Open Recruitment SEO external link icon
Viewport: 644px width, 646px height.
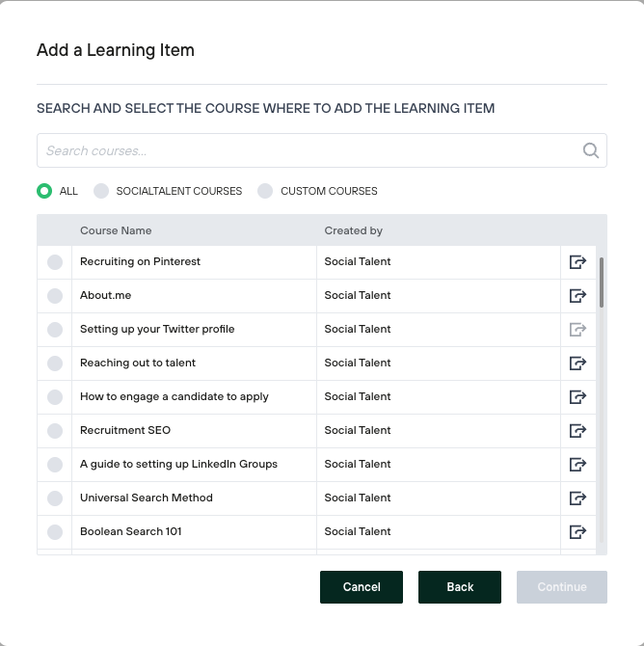pyautogui.click(x=577, y=430)
